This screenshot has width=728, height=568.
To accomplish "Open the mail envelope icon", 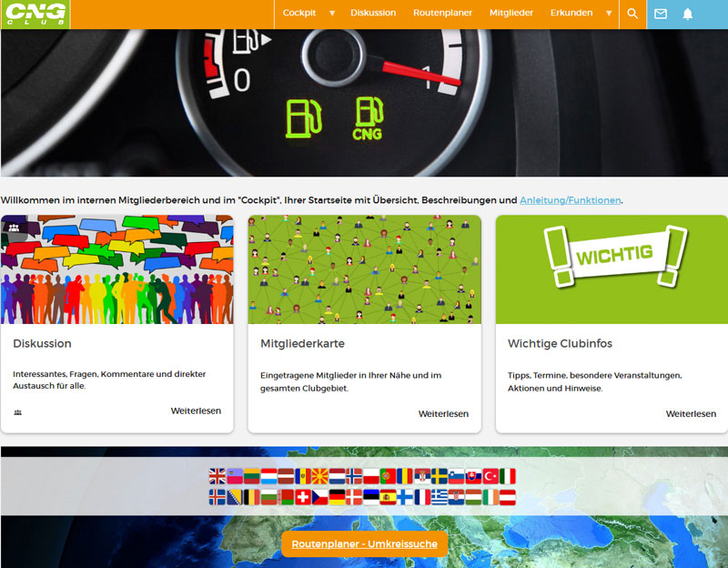I will coord(661,14).
